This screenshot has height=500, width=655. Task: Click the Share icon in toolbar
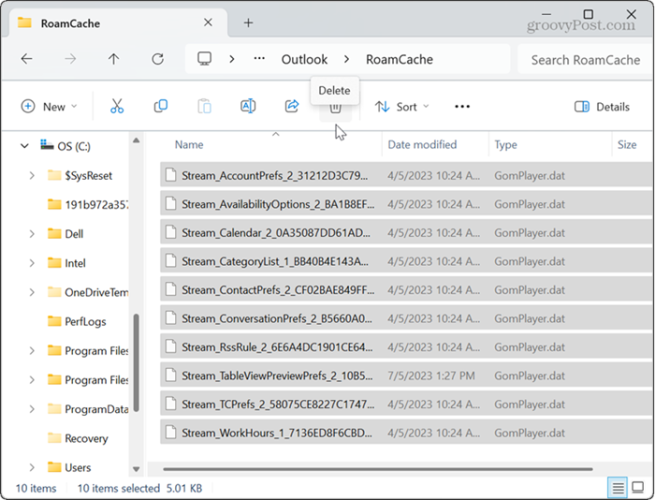[x=292, y=106]
